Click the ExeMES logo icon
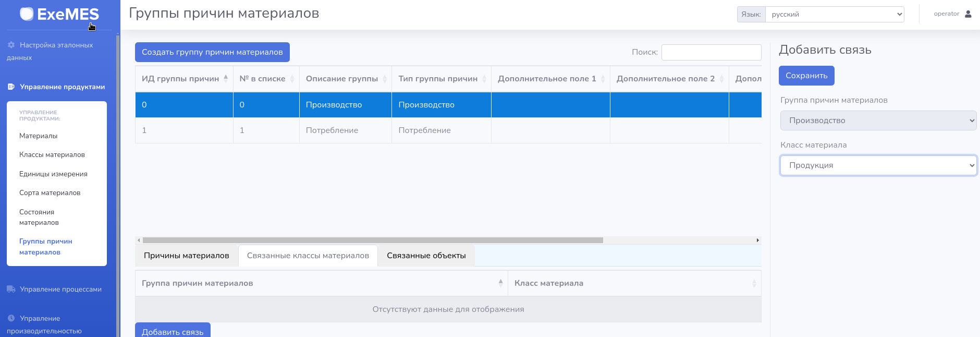Screen dimensions: 980x337 27,14
